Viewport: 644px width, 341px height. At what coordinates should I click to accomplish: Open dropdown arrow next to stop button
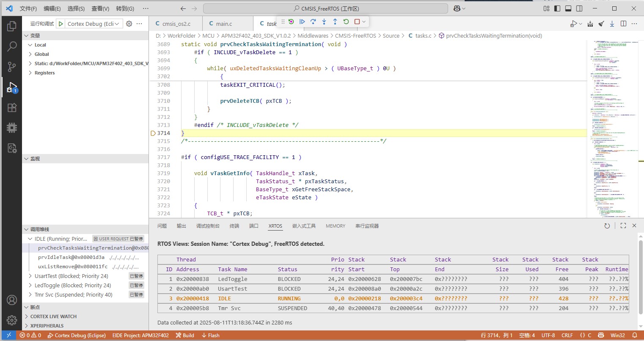[x=364, y=22]
